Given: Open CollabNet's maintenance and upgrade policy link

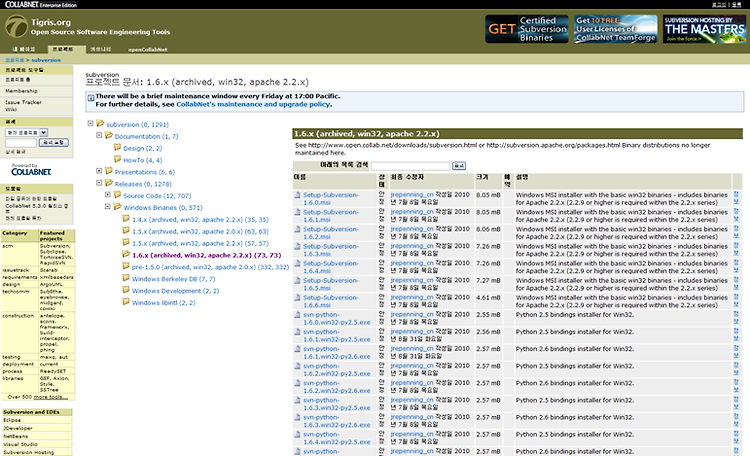Looking at the screenshot, I should [x=253, y=104].
